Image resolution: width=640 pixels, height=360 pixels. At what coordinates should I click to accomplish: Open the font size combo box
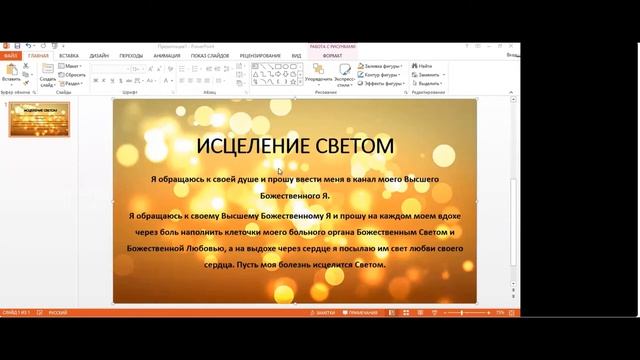tap(137, 69)
